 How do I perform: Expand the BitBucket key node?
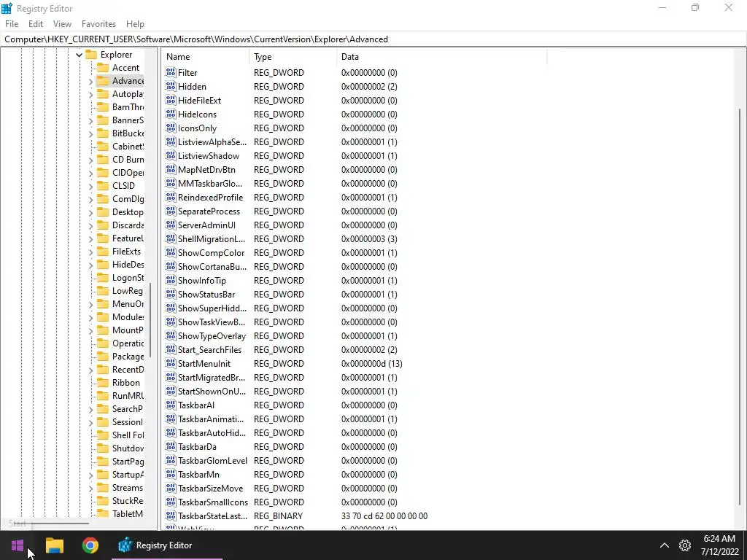[90, 134]
